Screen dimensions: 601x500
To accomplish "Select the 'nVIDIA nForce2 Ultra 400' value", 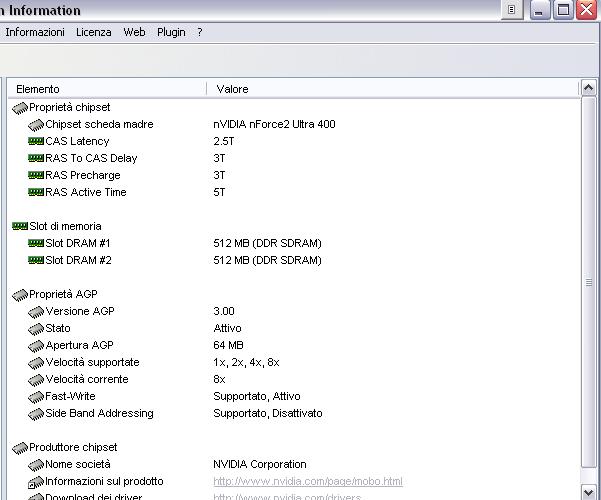I will click(274, 124).
